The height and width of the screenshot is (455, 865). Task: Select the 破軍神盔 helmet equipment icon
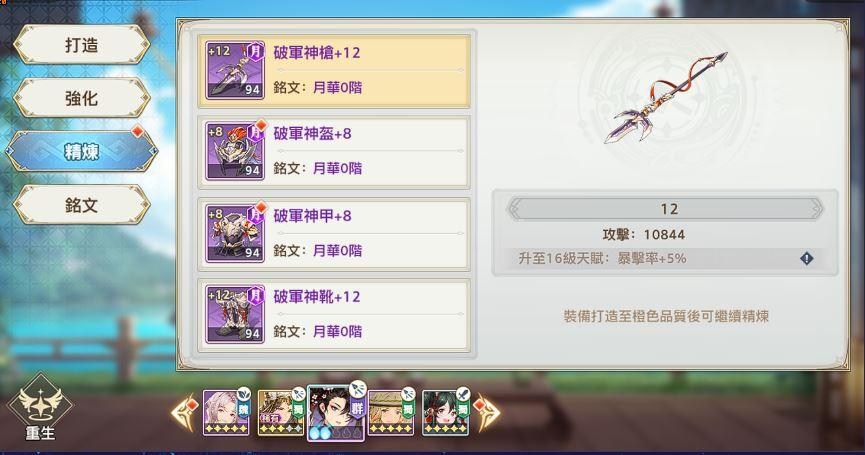(235, 151)
